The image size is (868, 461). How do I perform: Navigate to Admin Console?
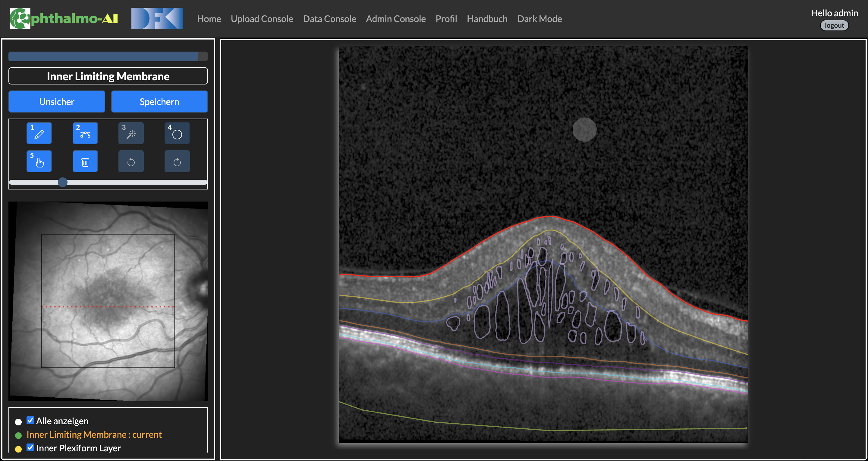coord(396,18)
